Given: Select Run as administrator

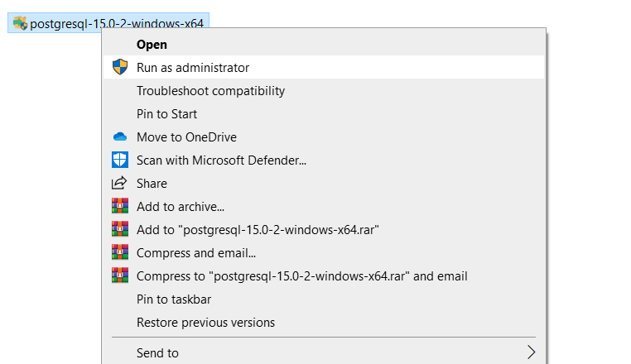Looking at the screenshot, I should pos(324,67).
